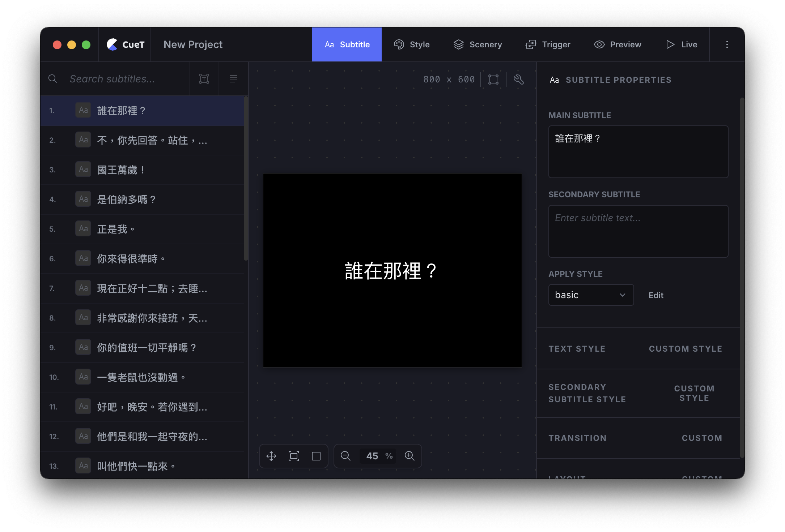Open the basic style dropdown

pyautogui.click(x=591, y=295)
